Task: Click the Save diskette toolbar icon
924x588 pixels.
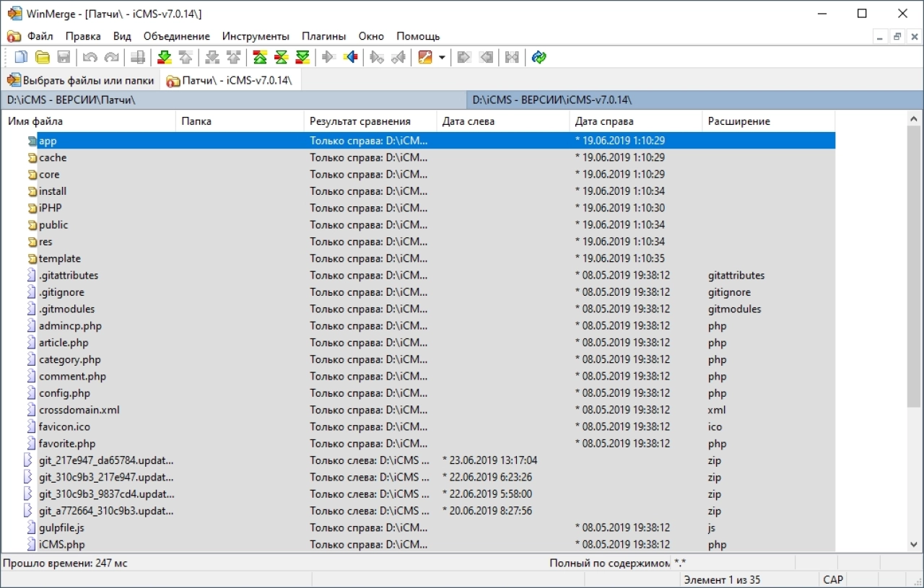Action: click(64, 57)
